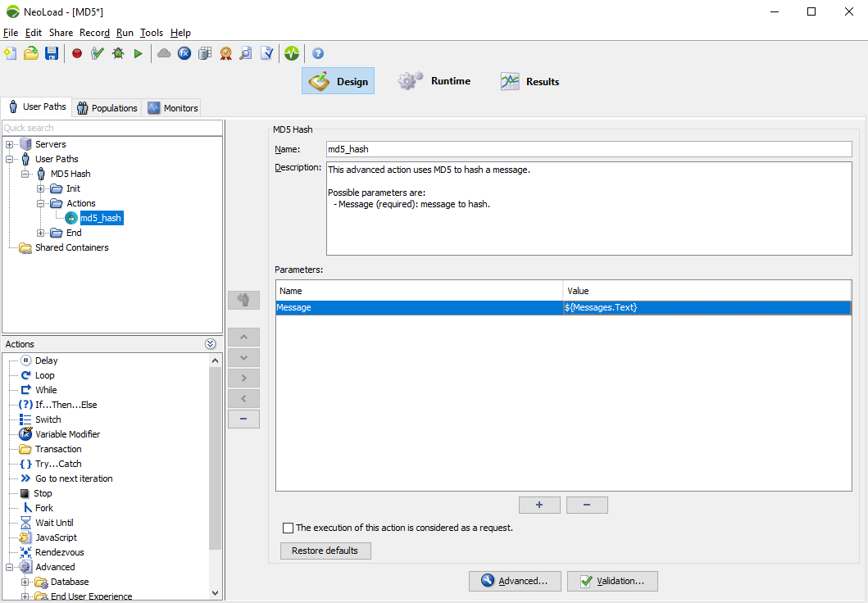Click the red Record button in toolbar

coord(77,53)
